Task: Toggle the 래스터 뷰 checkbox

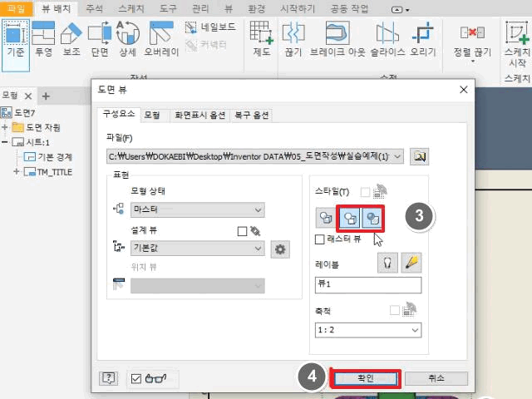Action: click(319, 239)
